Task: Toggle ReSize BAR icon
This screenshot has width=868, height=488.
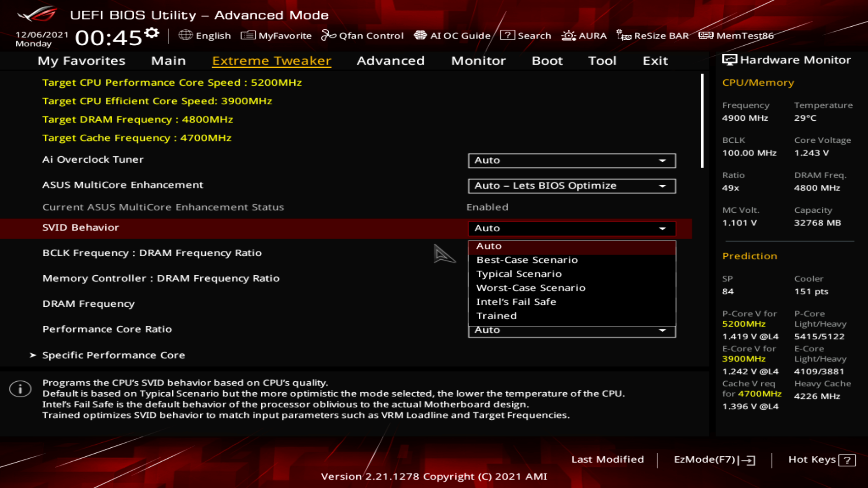Action: coord(624,35)
